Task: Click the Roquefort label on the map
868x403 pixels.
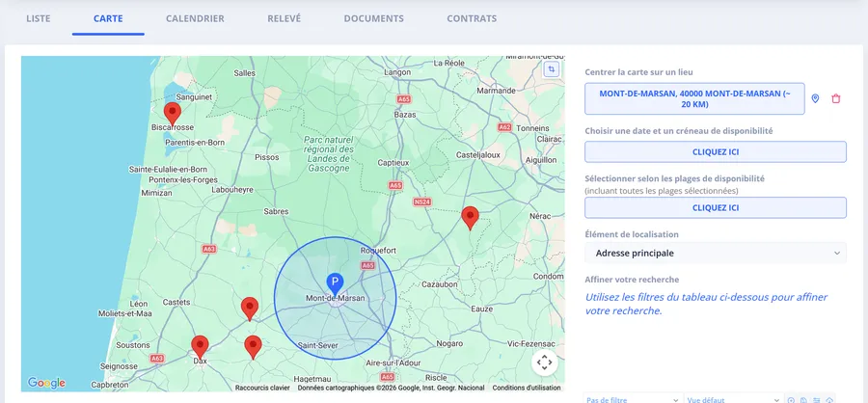Action: (378, 251)
